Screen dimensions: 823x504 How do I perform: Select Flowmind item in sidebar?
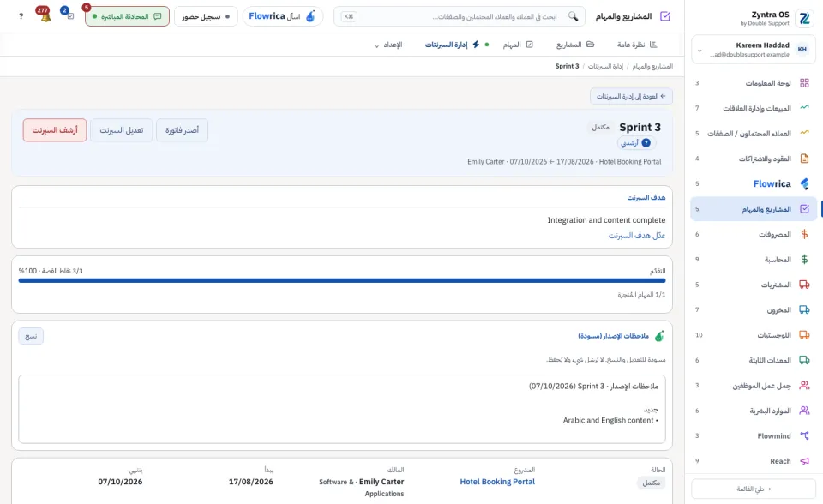(x=754, y=435)
